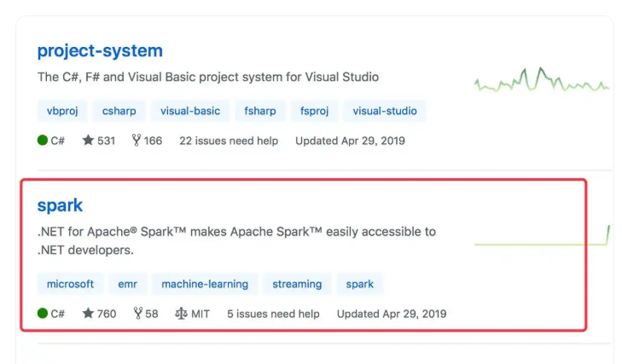Click the fork icon beside 58
Viewport: 622px width, 364px height.
[x=137, y=313]
